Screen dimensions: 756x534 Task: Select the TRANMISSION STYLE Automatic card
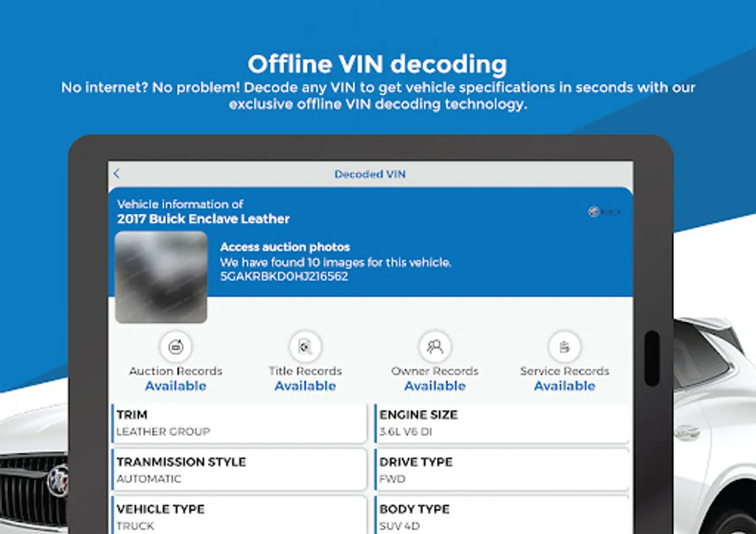pyautogui.click(x=239, y=470)
